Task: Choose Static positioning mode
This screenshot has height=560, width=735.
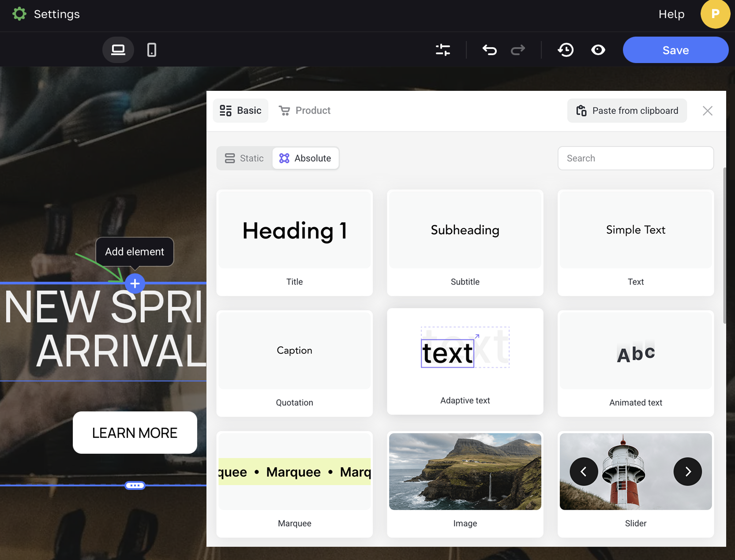Action: tap(244, 158)
